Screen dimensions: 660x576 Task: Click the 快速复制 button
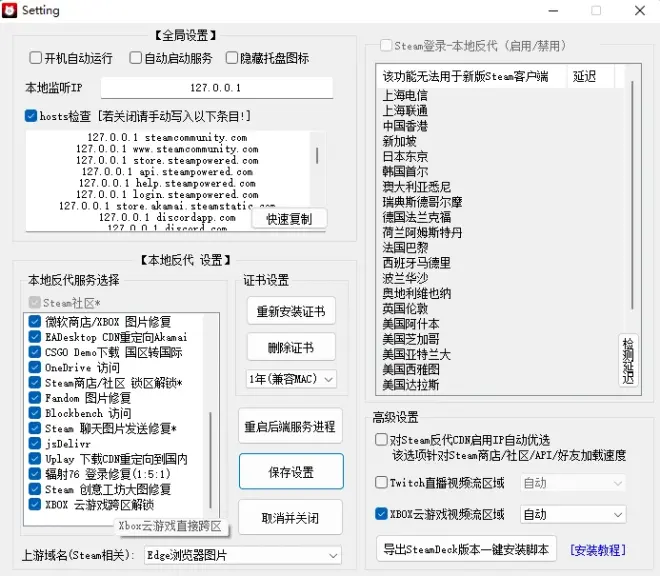click(x=289, y=219)
